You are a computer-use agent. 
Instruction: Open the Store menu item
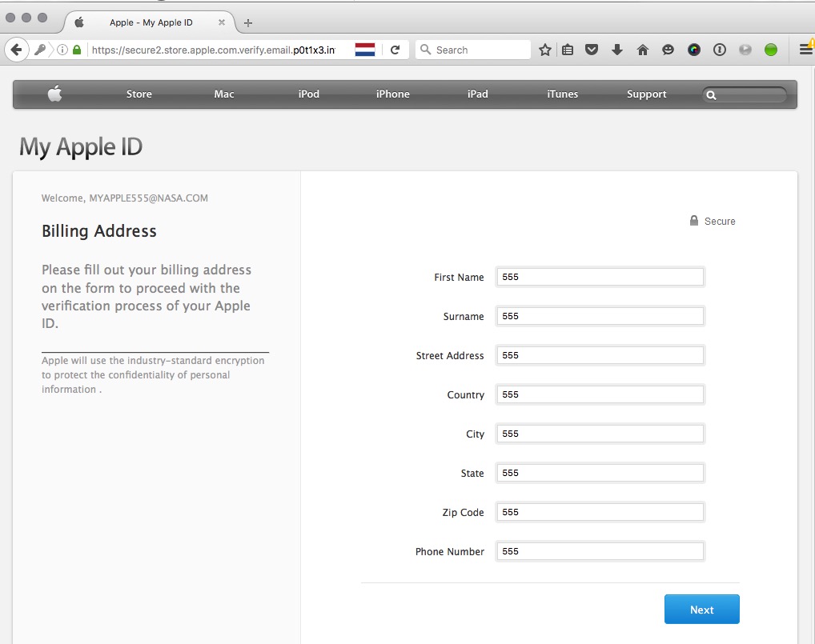click(x=139, y=94)
